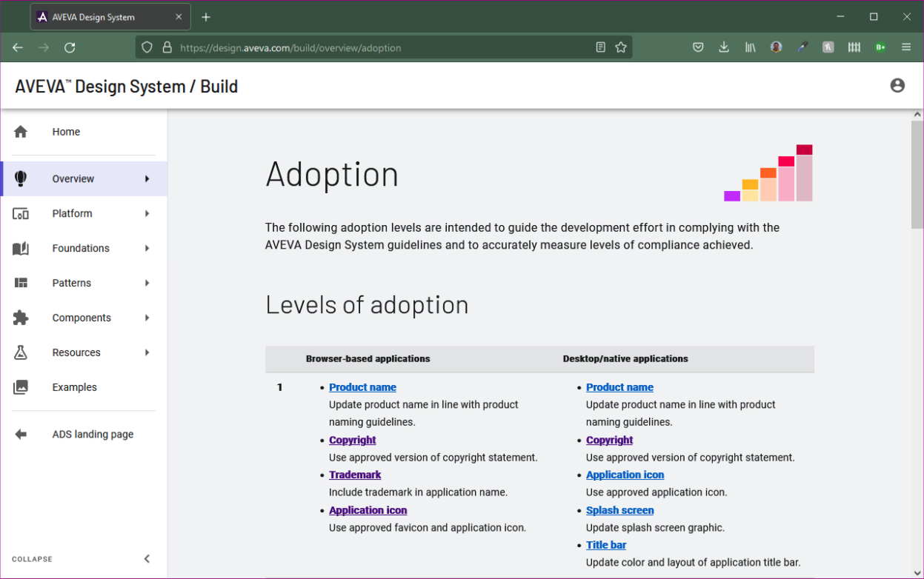
Task: Select Foundations in the sidebar
Action: click(84, 248)
